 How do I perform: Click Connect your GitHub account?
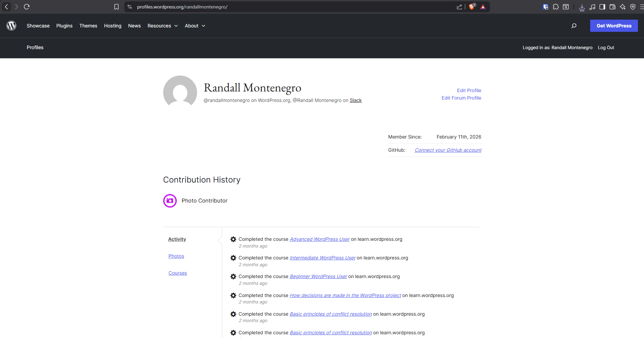point(448,150)
